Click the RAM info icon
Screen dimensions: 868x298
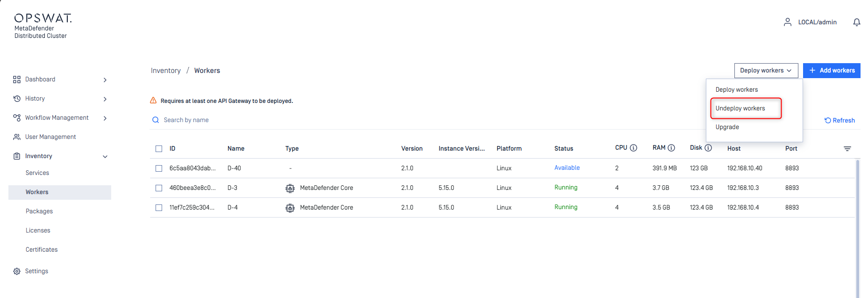(x=671, y=148)
